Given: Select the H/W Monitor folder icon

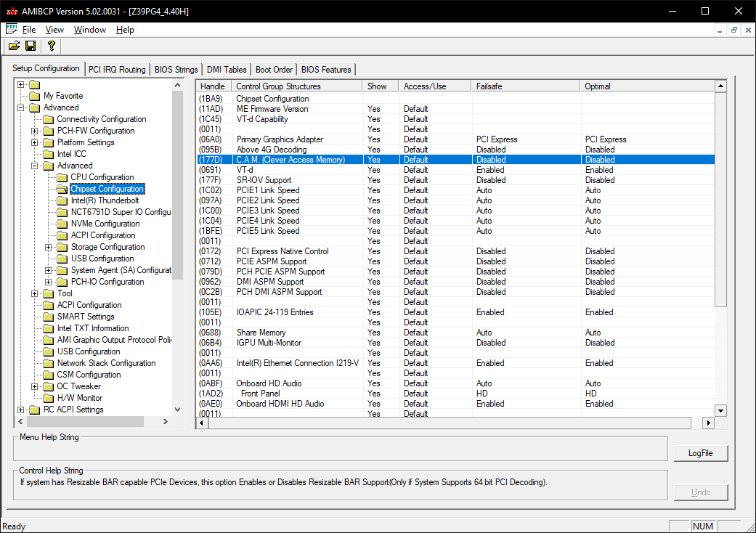Looking at the screenshot, I should 48,398.
